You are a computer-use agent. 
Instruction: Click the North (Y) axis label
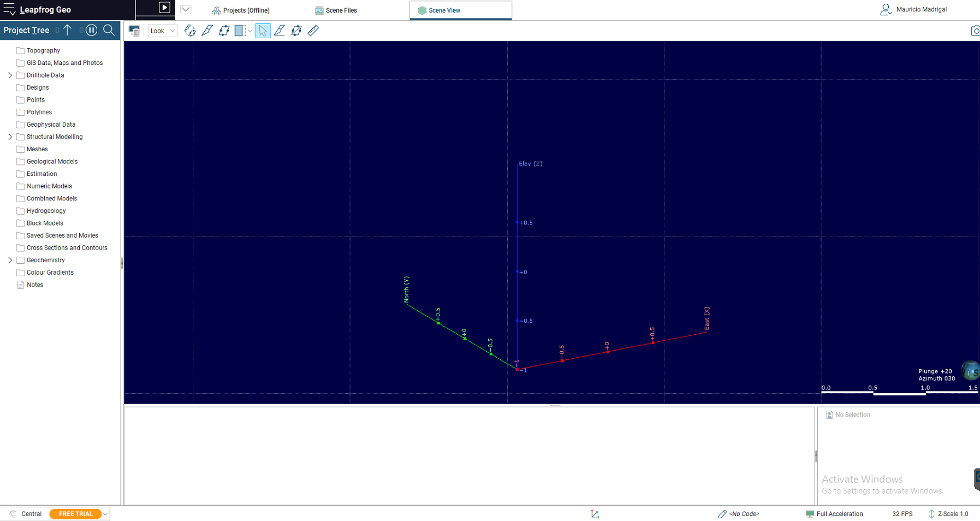(406, 289)
